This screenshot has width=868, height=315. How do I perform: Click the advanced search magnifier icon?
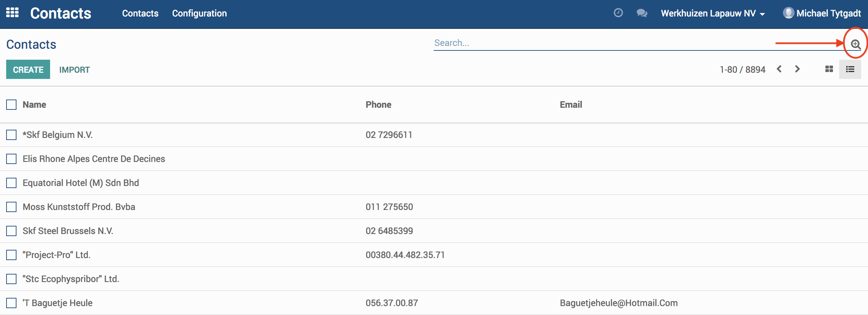(856, 44)
